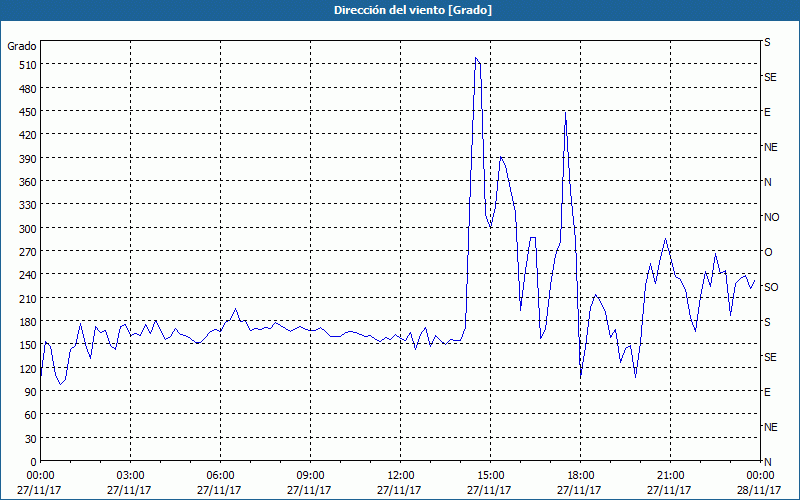Click the 'N' compass label beside the 360 gridline

click(767, 182)
